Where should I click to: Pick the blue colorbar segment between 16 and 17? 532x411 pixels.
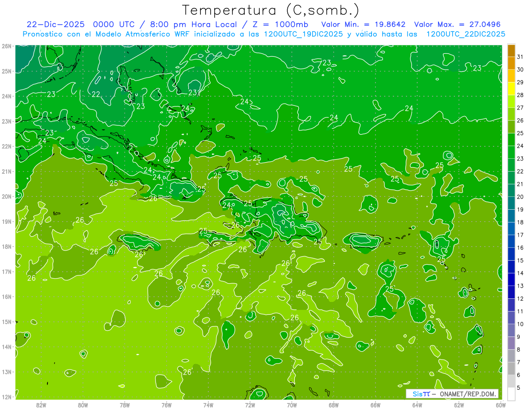point(511,241)
